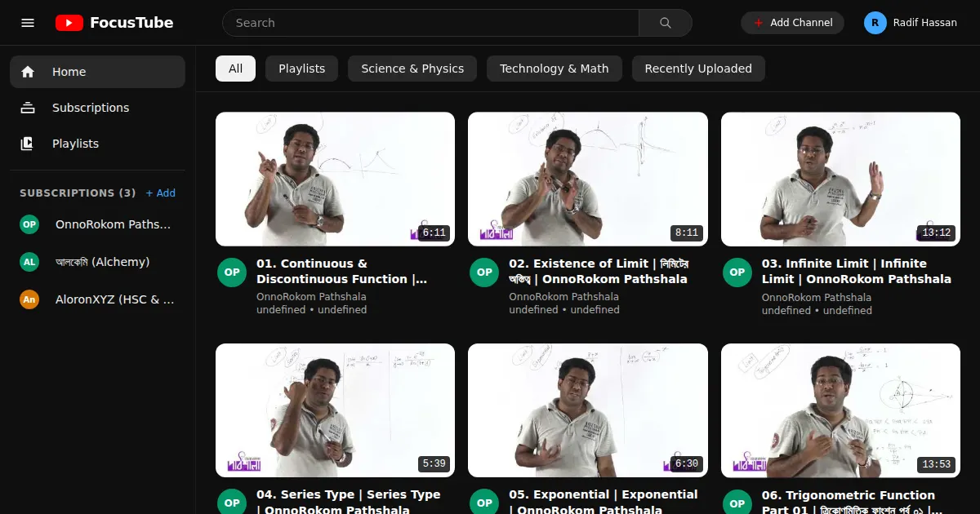Click OP avatar beside Exponential video
The width and height of the screenshot is (980, 514).
(484, 503)
